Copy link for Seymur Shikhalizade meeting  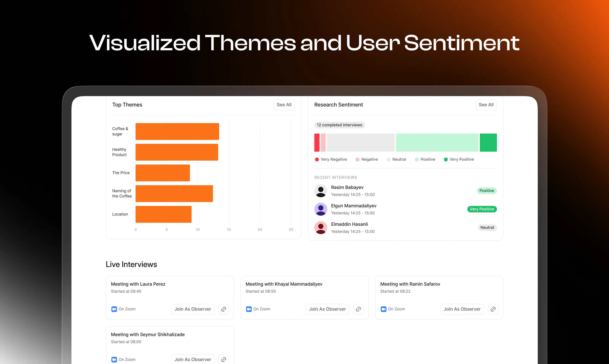coord(223,359)
